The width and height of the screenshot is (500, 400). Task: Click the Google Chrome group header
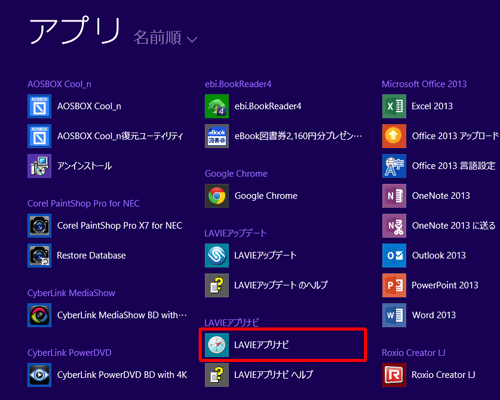236,174
